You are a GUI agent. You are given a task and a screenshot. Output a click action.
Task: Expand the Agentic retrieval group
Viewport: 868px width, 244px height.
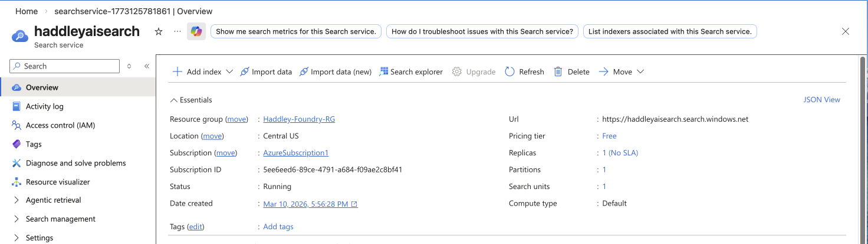coord(17,200)
